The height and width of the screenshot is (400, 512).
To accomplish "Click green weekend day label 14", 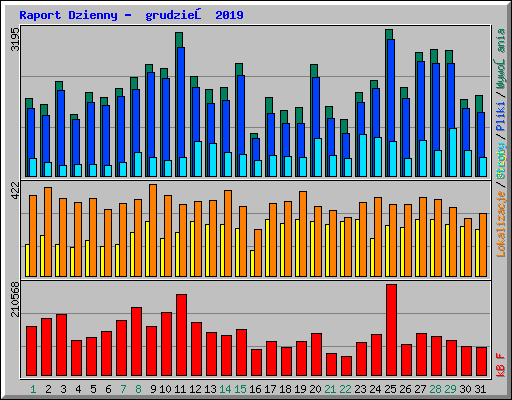I will click(x=225, y=389).
